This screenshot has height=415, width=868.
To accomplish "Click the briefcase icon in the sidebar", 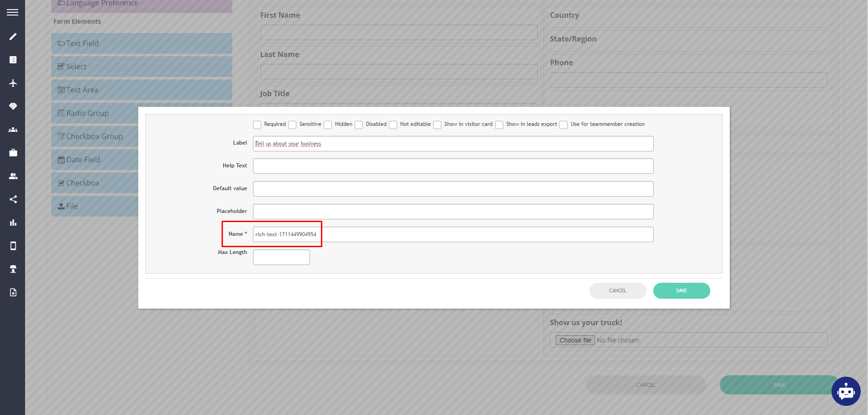I will [13, 152].
